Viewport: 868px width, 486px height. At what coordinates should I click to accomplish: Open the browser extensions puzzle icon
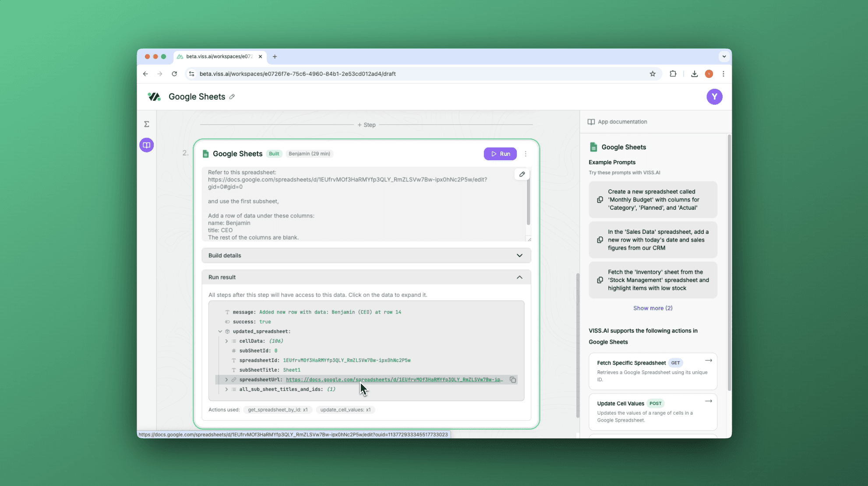[x=673, y=74]
